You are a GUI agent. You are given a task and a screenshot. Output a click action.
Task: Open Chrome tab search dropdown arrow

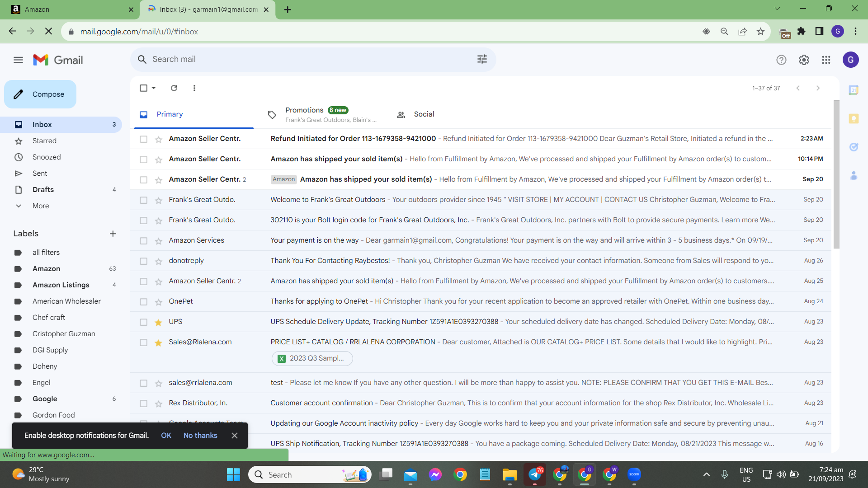coord(777,9)
